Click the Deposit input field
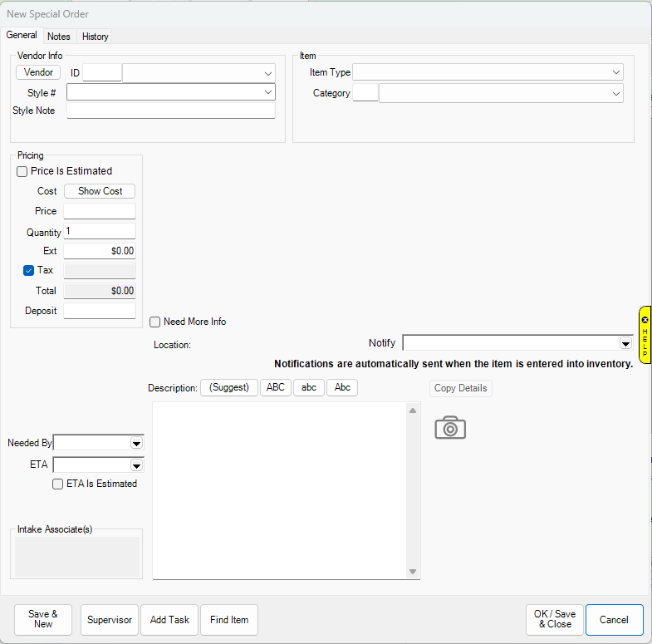This screenshot has width=652, height=644. [x=100, y=311]
